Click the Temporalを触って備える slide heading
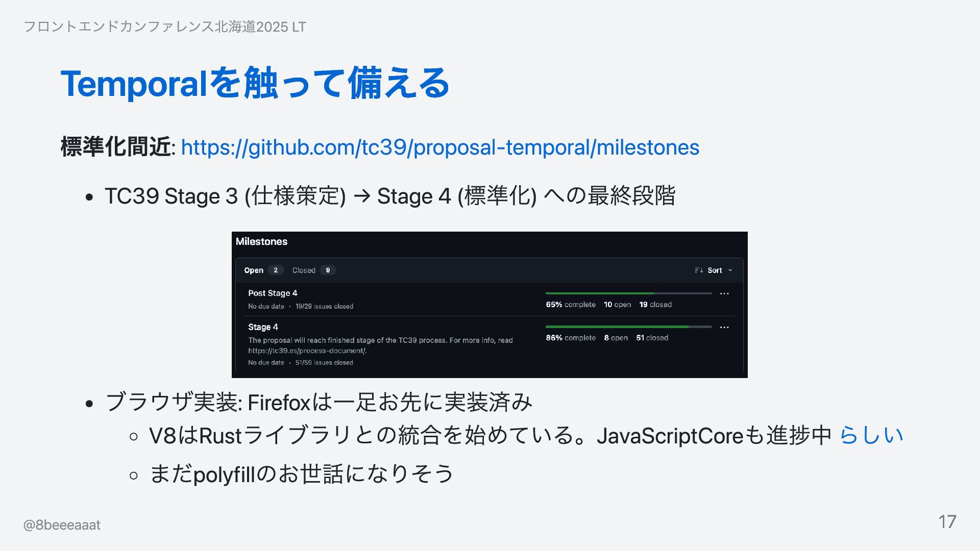Viewport: 980px width, 551px height. [x=255, y=83]
